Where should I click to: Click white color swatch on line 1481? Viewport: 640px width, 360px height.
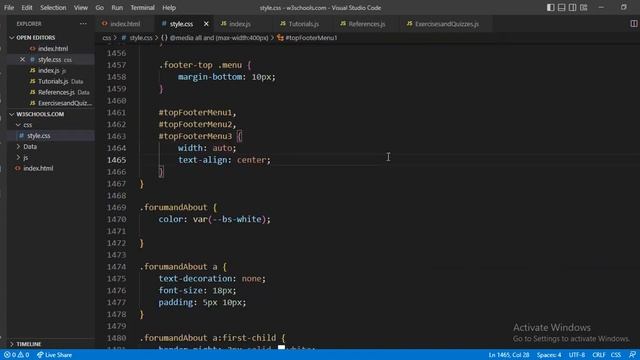pos(281,348)
